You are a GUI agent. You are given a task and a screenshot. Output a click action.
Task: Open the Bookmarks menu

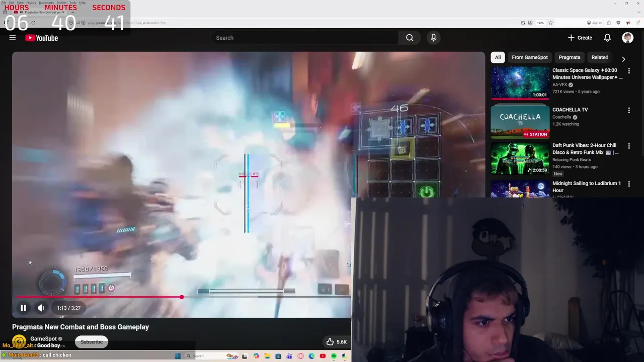tap(46, 3)
